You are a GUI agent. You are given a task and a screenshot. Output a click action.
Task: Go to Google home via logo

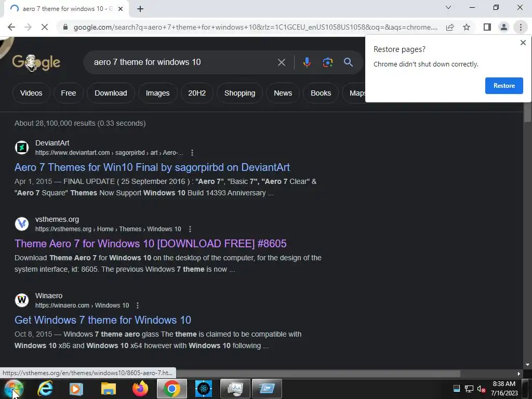click(36, 62)
